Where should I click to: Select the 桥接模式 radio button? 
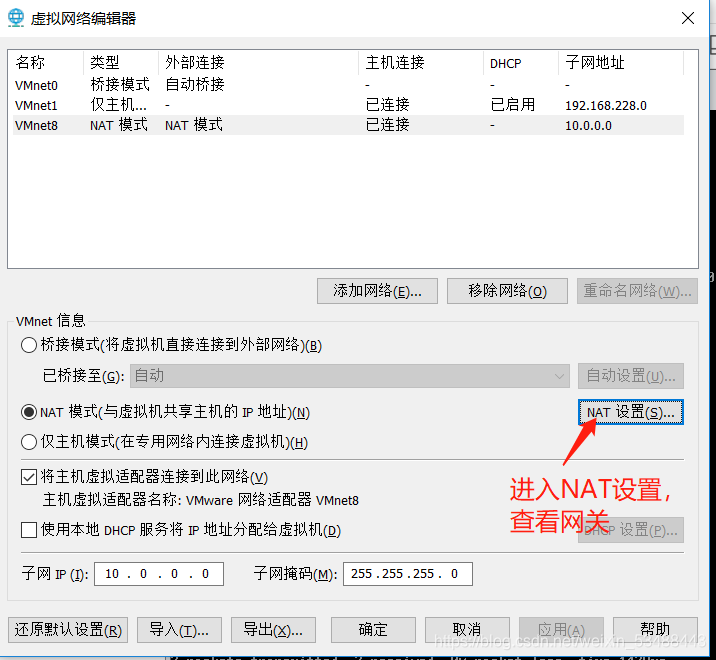(29, 345)
